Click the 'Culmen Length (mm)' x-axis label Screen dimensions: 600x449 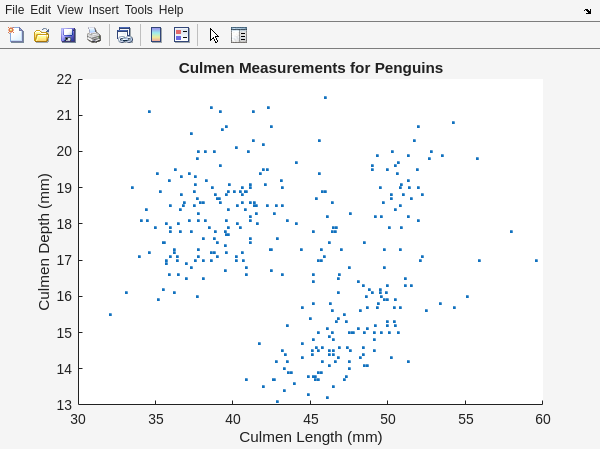tap(310, 437)
